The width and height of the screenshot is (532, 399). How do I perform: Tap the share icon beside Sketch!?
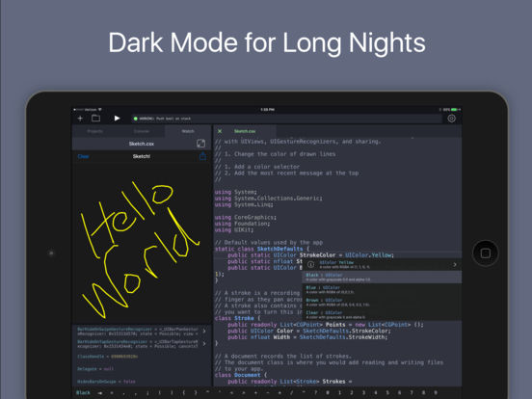203,156
